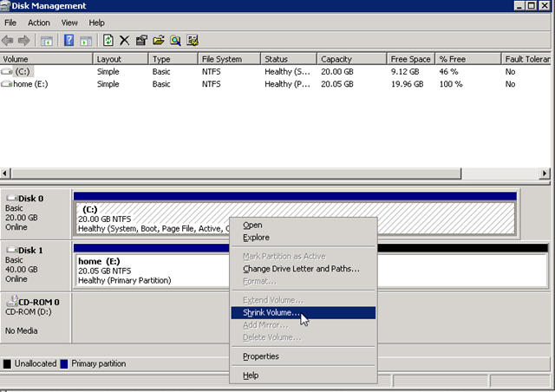Viewport: 555px width, 392px height.
Task: Click the CD-ROM 0 drive icon
Action: (12, 301)
